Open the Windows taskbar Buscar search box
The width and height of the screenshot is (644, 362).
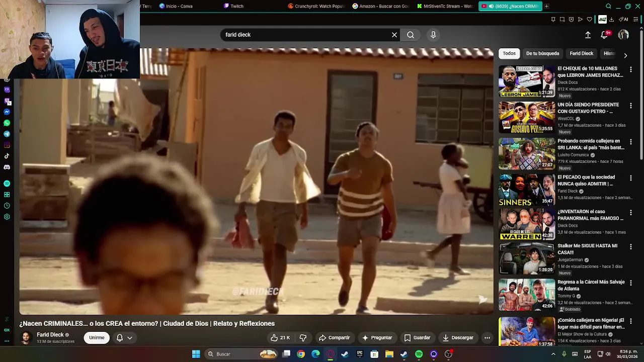[x=242, y=354]
